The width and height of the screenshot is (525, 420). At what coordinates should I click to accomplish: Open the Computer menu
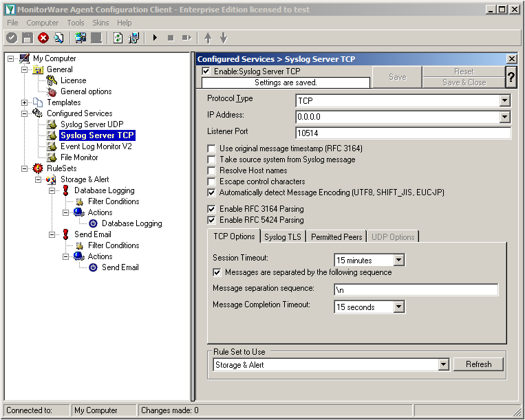point(42,23)
